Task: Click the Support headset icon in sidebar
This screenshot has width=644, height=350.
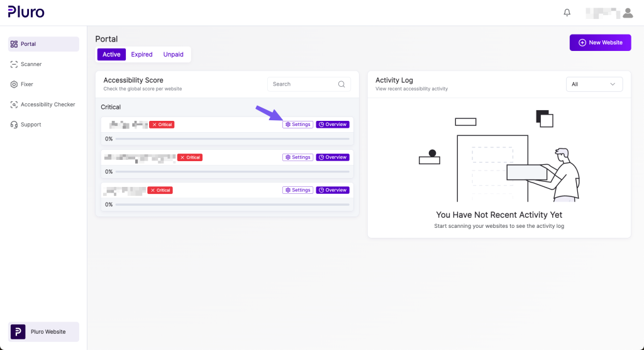Action: [x=14, y=125]
